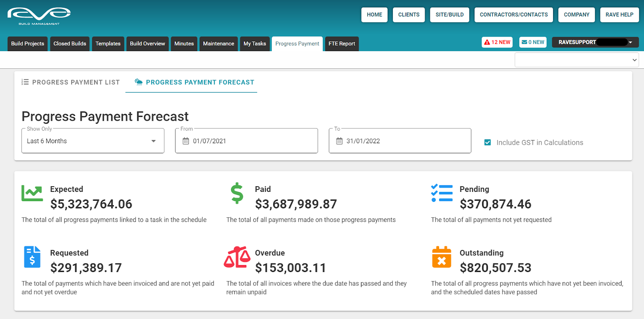Click the blue invoice Requested icon

tap(32, 257)
